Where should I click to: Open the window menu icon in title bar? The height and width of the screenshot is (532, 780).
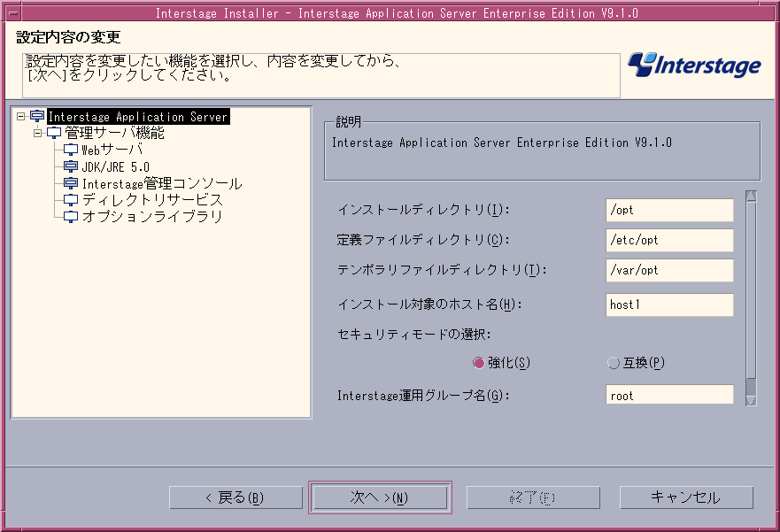(13, 13)
